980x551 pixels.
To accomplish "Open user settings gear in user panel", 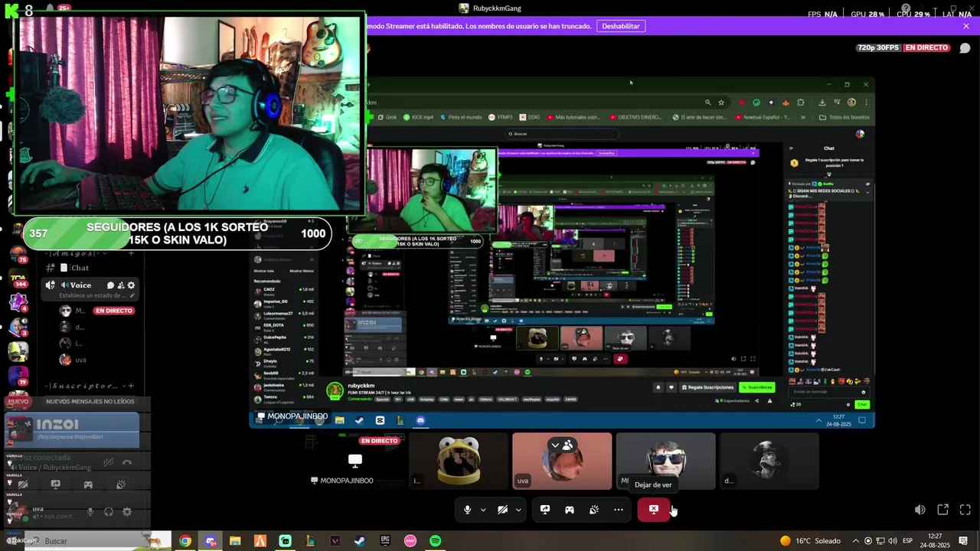I will click(127, 512).
